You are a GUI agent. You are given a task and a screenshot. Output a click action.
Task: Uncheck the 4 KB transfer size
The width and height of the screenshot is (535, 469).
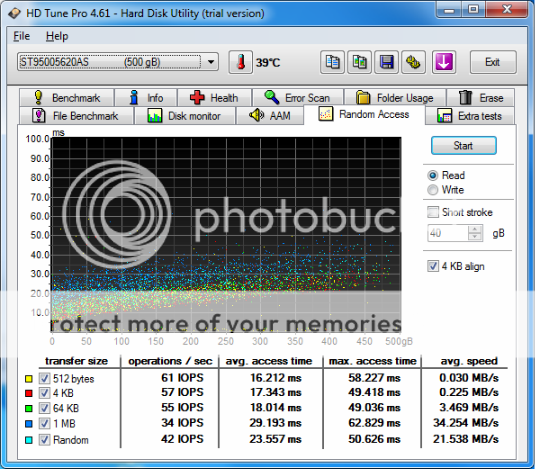coord(44,393)
